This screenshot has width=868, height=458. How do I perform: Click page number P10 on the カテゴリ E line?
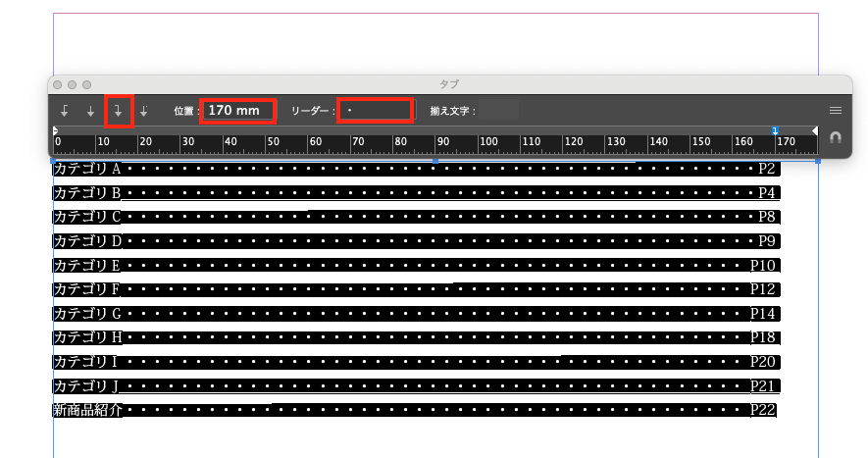(763, 265)
